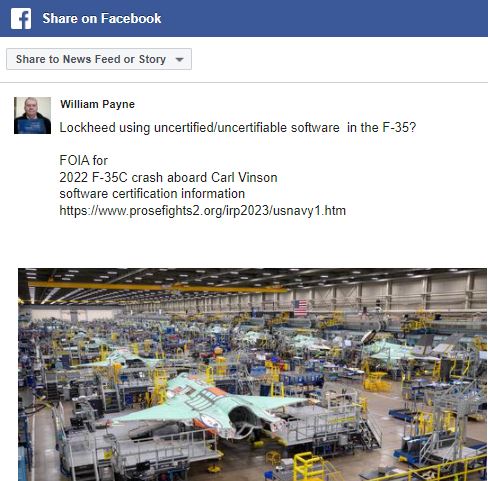Click the '2022 F-35C crash aboard Carl Vinson' line
Viewport: 488px width, 481px height.
pyautogui.click(x=168, y=177)
